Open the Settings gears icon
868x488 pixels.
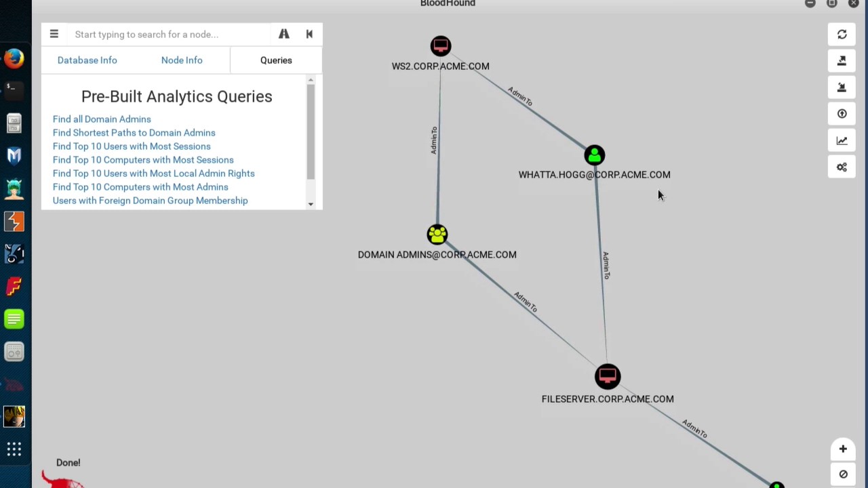tap(842, 167)
